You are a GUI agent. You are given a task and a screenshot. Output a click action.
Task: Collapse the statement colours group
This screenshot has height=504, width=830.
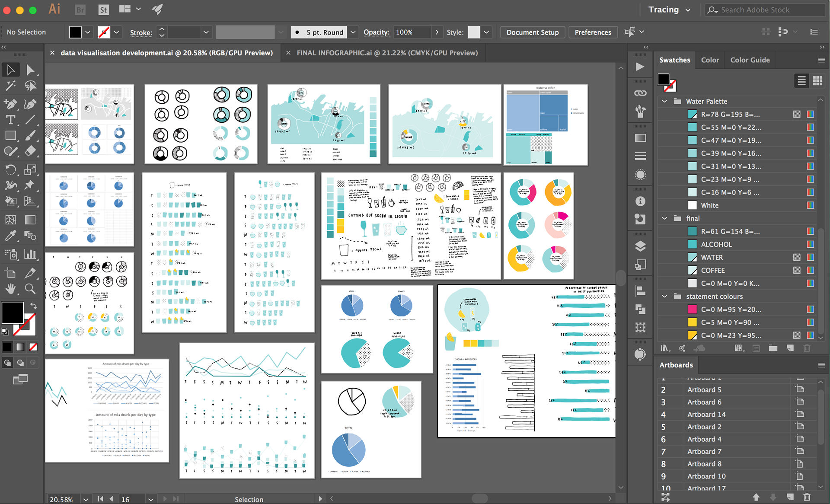pyautogui.click(x=664, y=297)
